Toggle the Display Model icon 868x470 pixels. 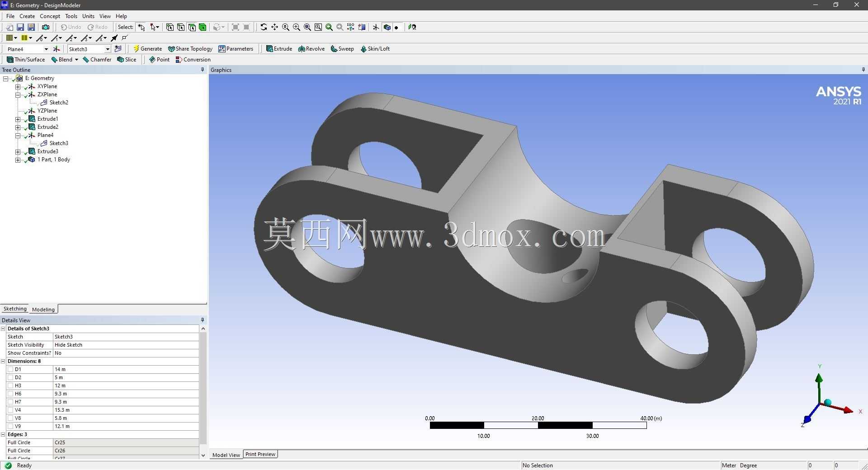click(x=387, y=27)
